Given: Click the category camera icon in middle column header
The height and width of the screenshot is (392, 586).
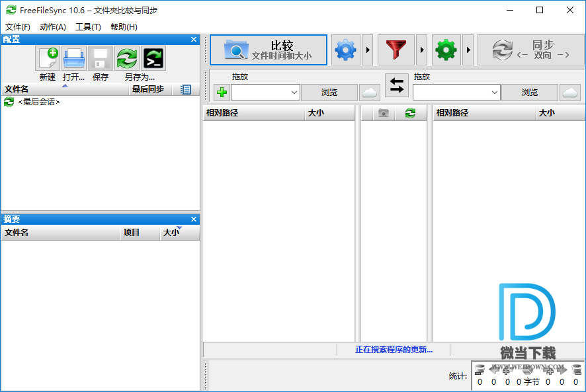Looking at the screenshot, I should [384, 113].
